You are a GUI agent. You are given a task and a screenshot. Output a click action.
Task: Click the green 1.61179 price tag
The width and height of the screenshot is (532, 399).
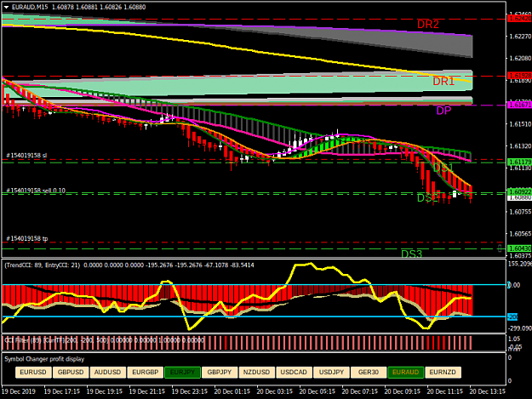(x=519, y=162)
